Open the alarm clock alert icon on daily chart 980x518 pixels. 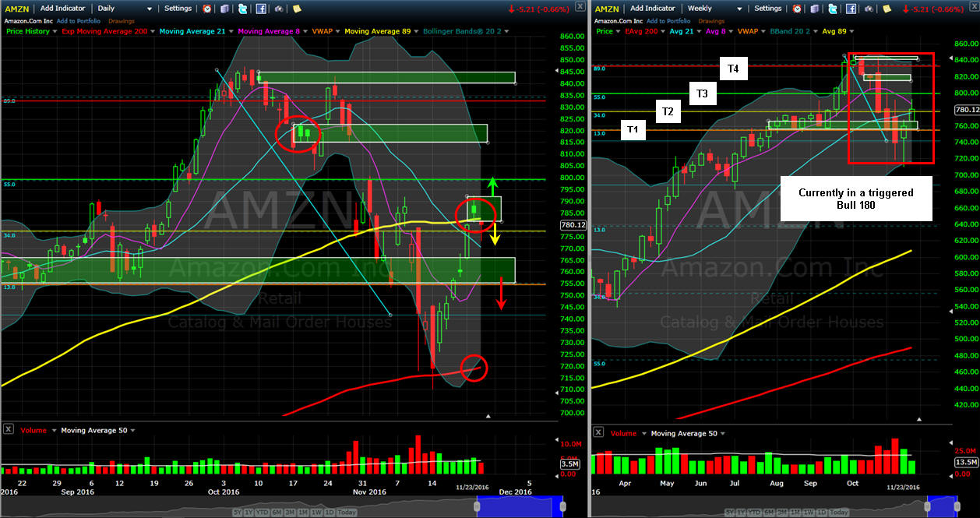click(207, 9)
